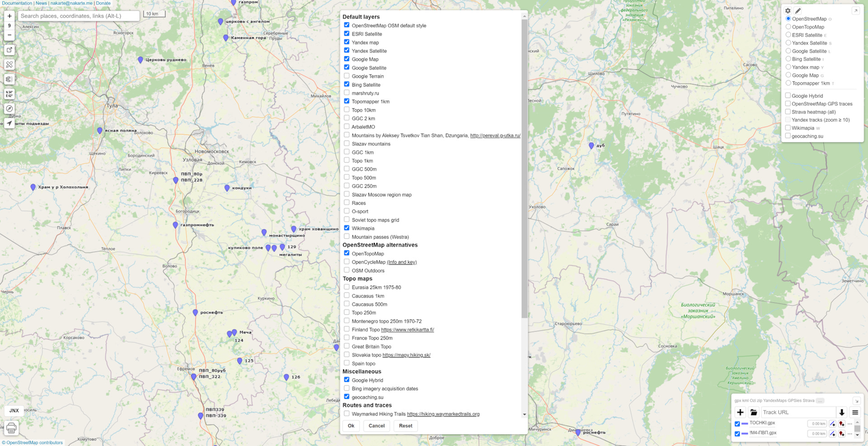Add a new track with plus icon
This screenshot has height=446, width=868.
[x=740, y=412]
